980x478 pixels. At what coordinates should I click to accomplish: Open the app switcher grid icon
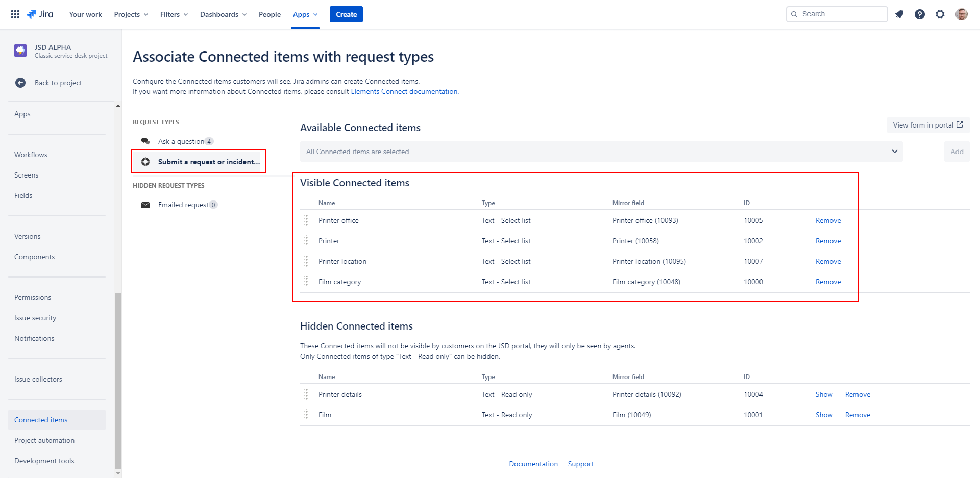(15, 14)
